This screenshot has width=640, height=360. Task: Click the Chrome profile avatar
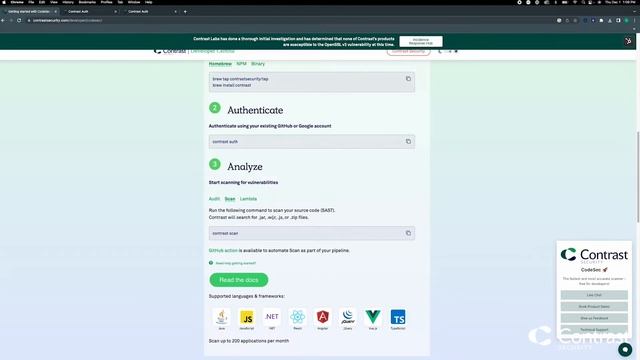click(627, 20)
